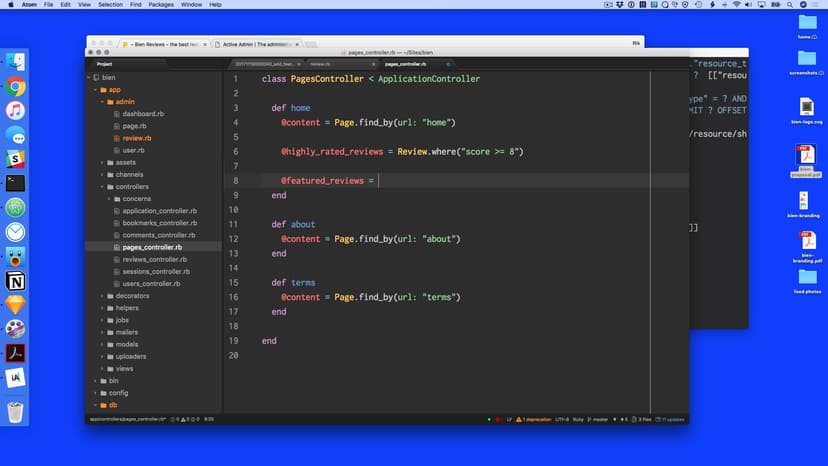Screen dimensions: 828x466
Task: Open sessions_controller.rb in the file tree
Action: [155, 271]
